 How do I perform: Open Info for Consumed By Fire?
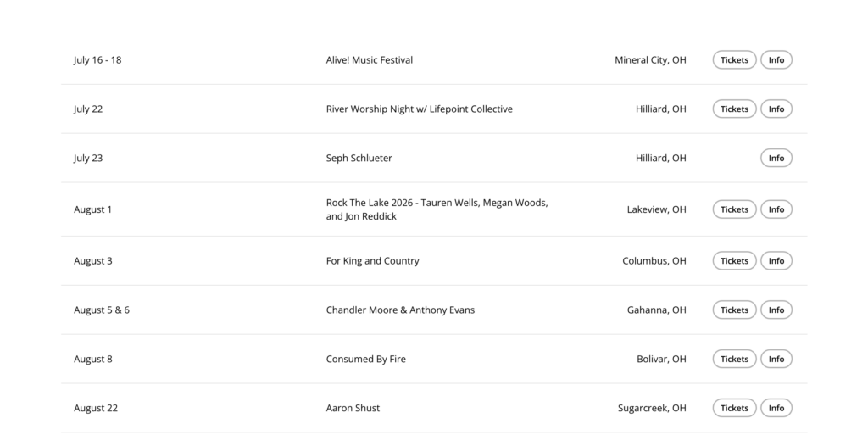[x=776, y=359]
